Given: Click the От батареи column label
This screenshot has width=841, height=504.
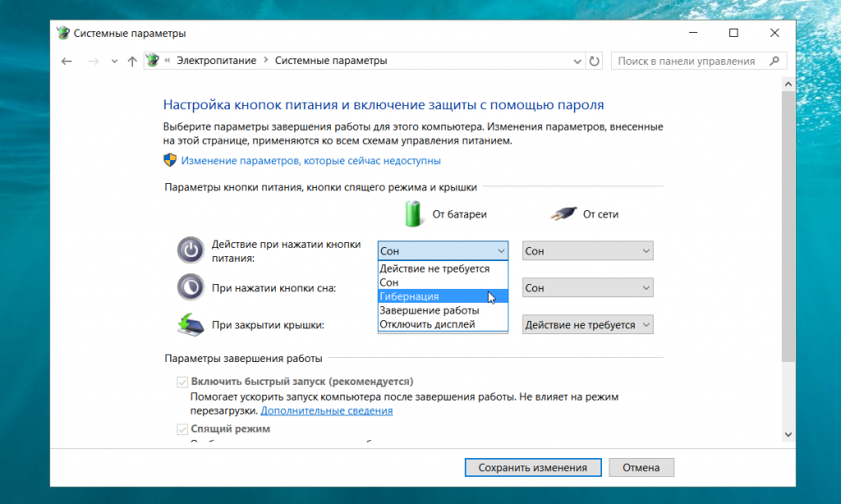Looking at the screenshot, I should click(x=460, y=214).
